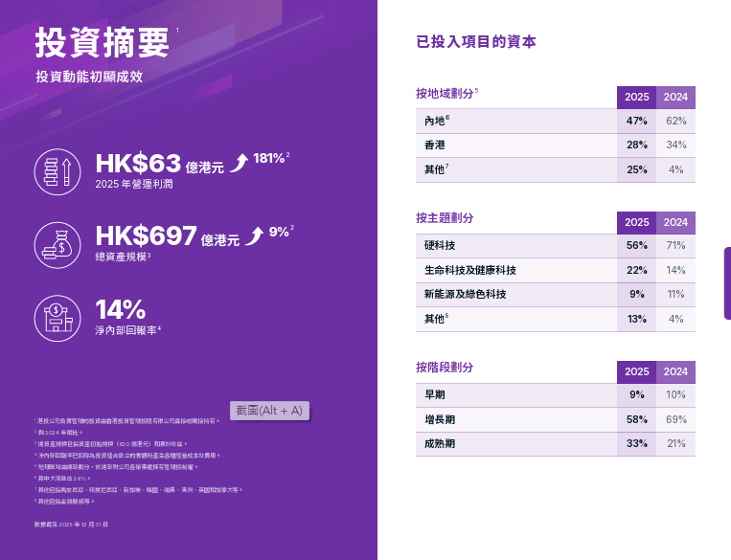
Task: Click the 56% value in 硬科技 row
Action: pyautogui.click(x=636, y=245)
